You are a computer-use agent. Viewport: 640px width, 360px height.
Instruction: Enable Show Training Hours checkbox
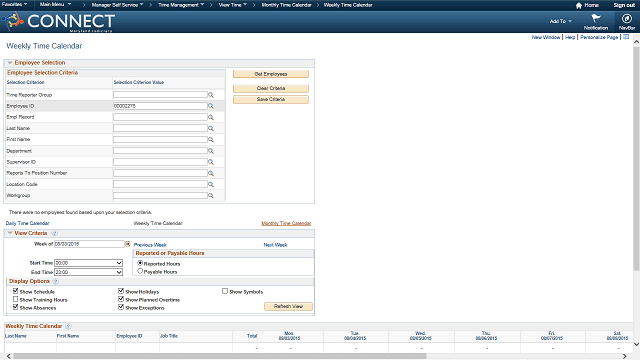coord(16,299)
